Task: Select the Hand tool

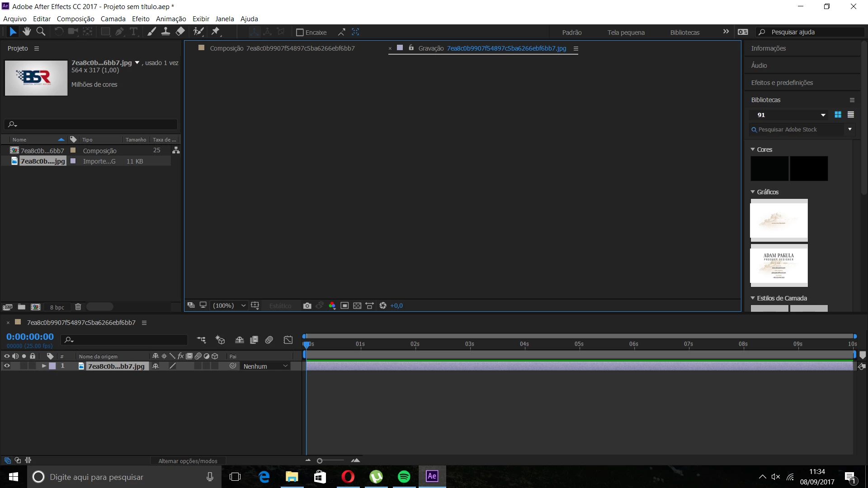Action: click(x=27, y=32)
